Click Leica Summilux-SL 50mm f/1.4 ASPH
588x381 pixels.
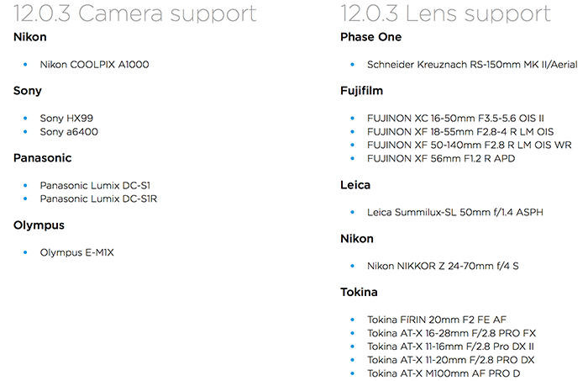pos(454,212)
